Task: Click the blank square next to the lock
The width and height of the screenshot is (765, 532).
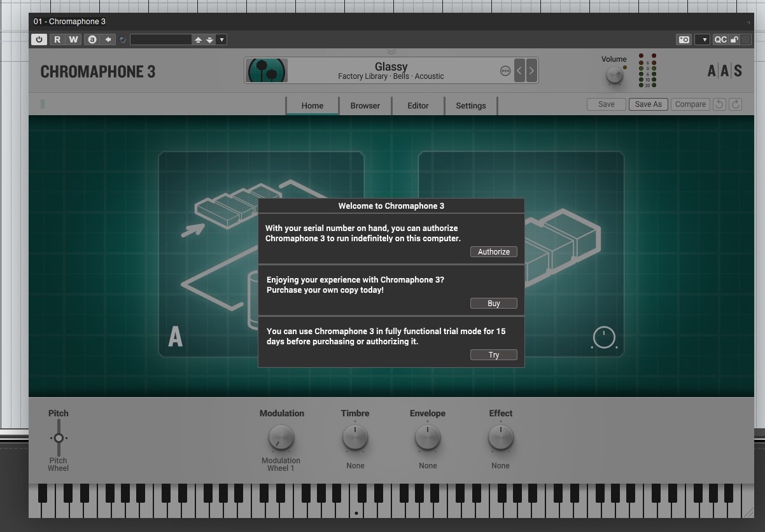Action: pyautogui.click(x=745, y=39)
